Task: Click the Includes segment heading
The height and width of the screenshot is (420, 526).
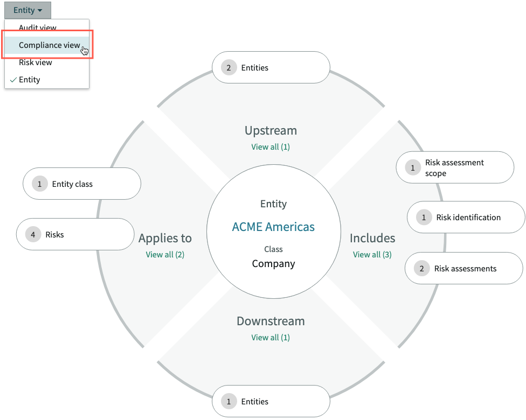Action: tap(372, 238)
